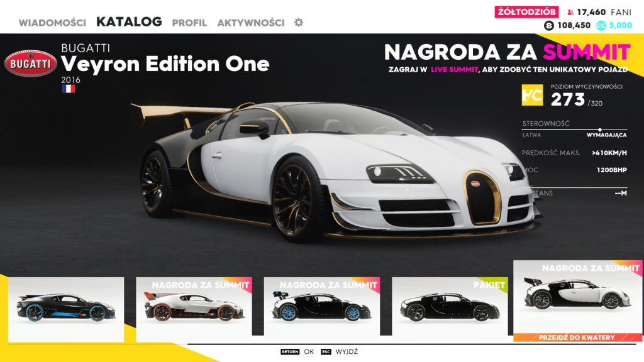Click the fans people icon
Viewport: 644px width, 362px height.
570,13
